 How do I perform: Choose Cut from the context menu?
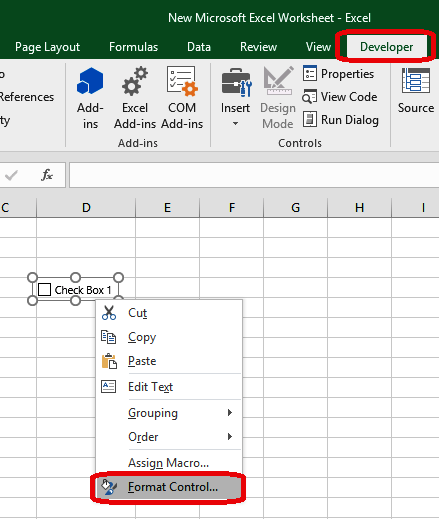[169, 313]
